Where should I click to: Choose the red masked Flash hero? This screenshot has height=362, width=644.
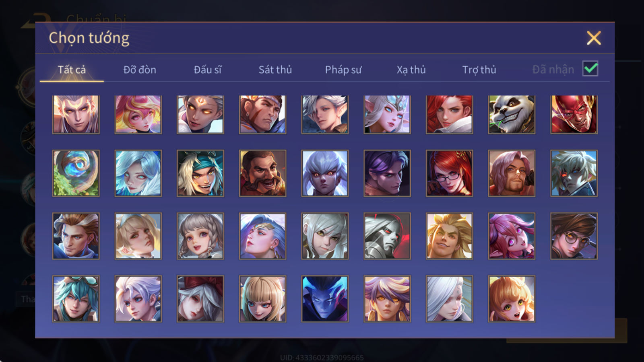(574, 115)
